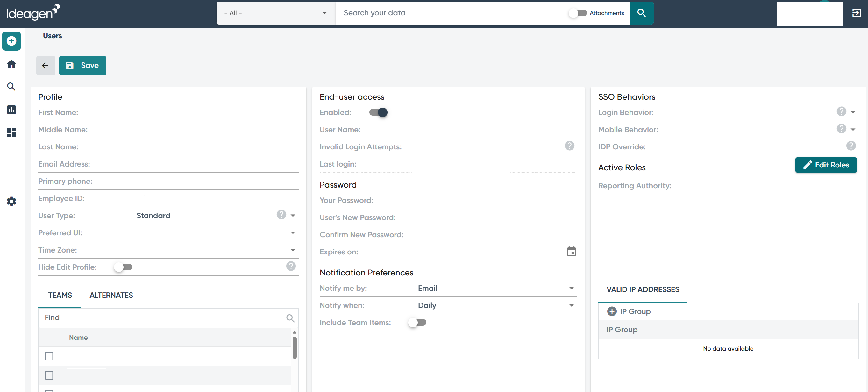Click the Your Password field
The image size is (868, 392).
448,200
